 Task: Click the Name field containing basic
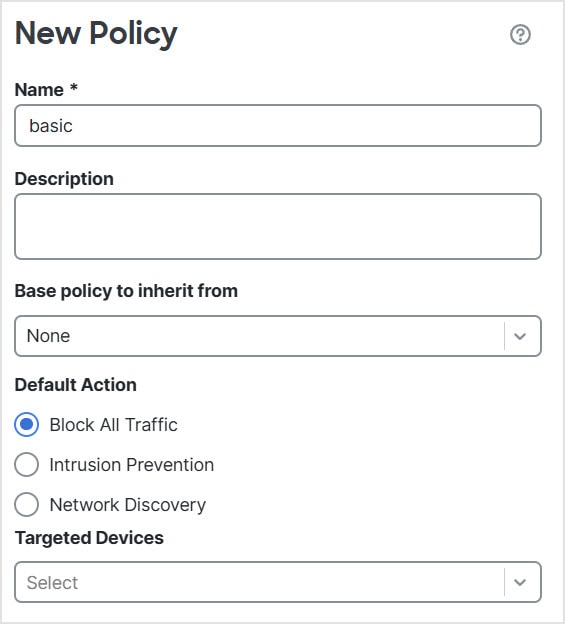(x=278, y=125)
